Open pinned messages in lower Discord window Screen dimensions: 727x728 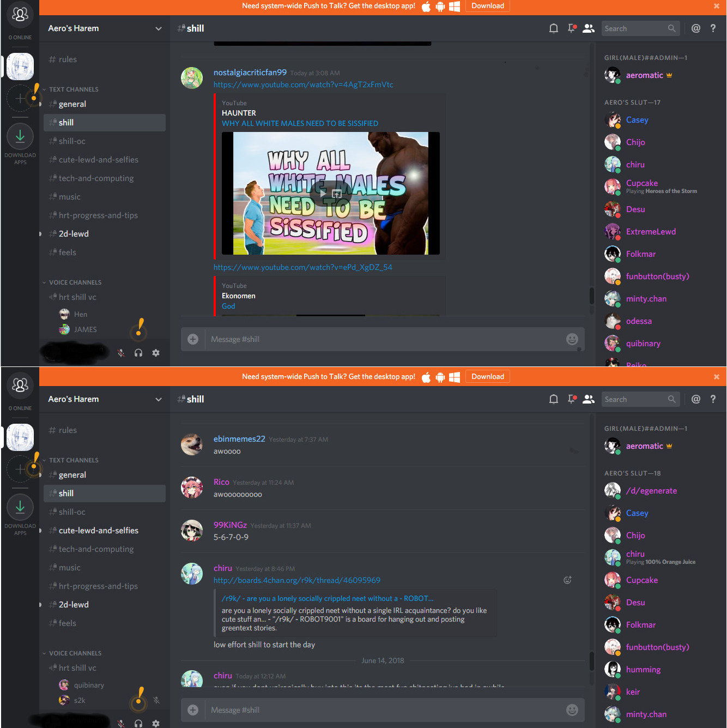point(572,399)
